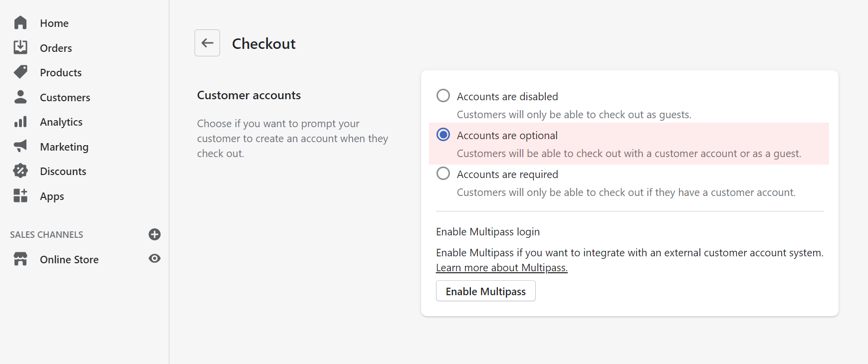View online store via eye icon
868x364 pixels.
point(155,258)
